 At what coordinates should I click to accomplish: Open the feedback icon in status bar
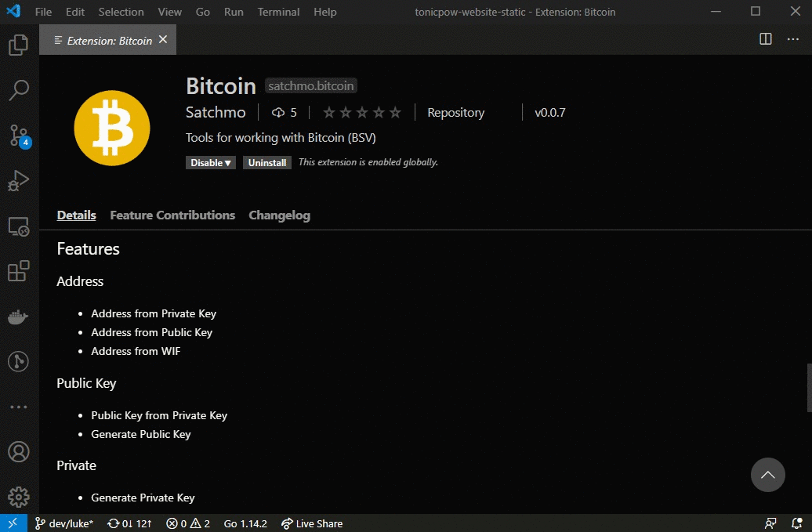770,523
